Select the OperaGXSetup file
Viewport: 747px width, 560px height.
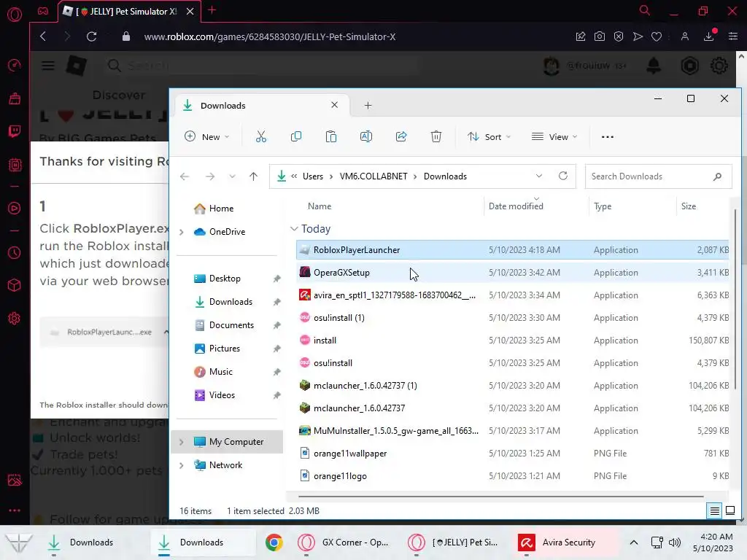[512, 273]
